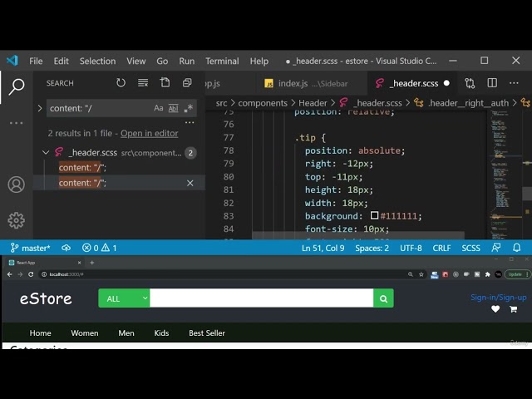Switch to the _header.scss editor tab
Viewport: 532px width, 399px height.
tap(412, 83)
